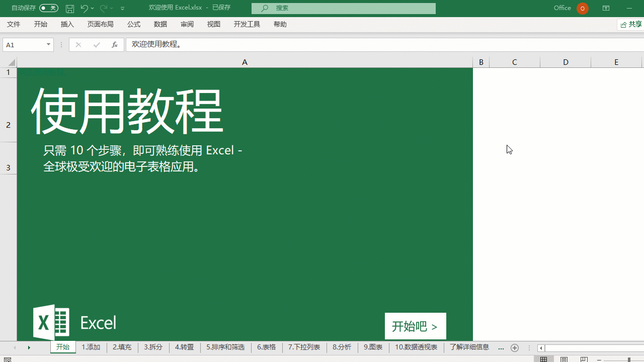This screenshot has height=362, width=644.
Task: Add a new sheet with plus icon
Action: coord(515,348)
